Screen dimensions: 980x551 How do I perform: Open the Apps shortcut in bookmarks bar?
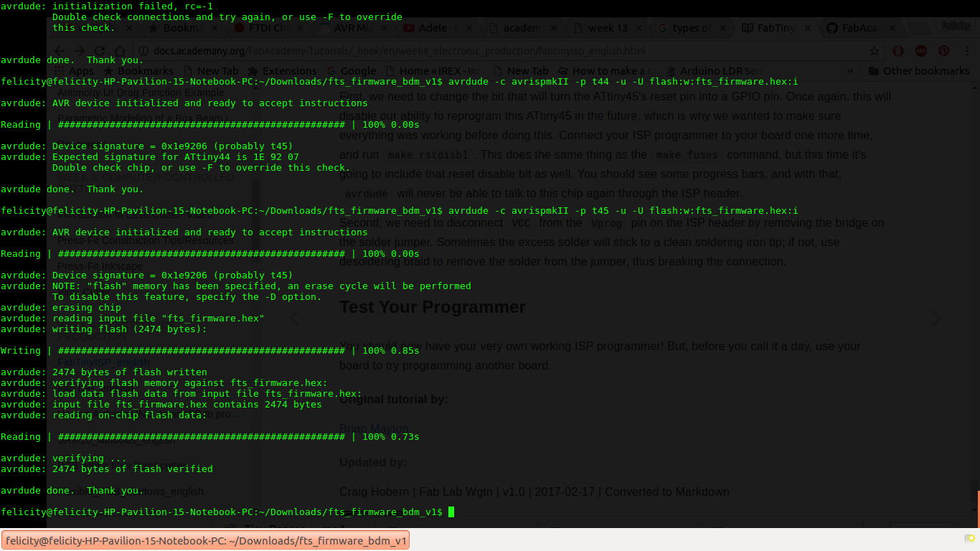point(75,71)
